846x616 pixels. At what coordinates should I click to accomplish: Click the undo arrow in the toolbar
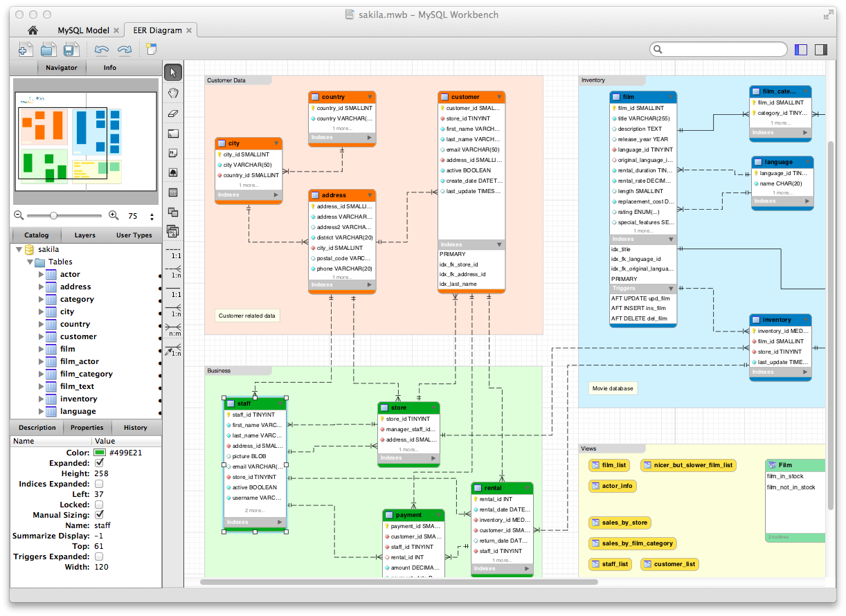point(102,49)
